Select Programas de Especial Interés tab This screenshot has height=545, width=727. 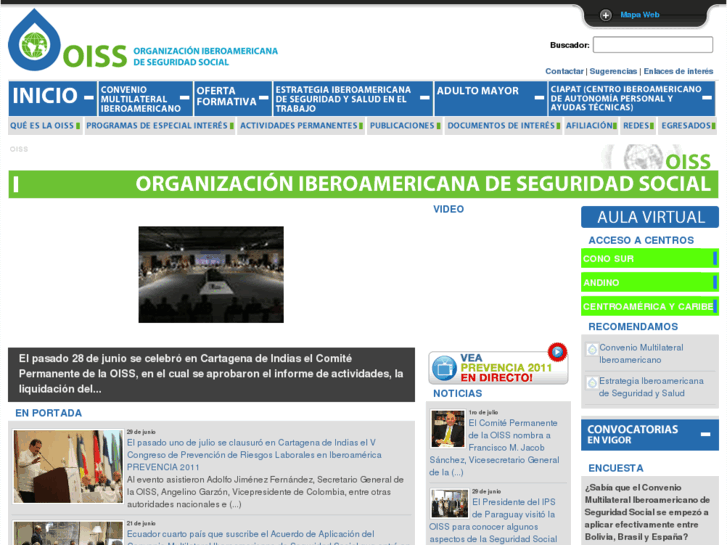[x=160, y=126]
